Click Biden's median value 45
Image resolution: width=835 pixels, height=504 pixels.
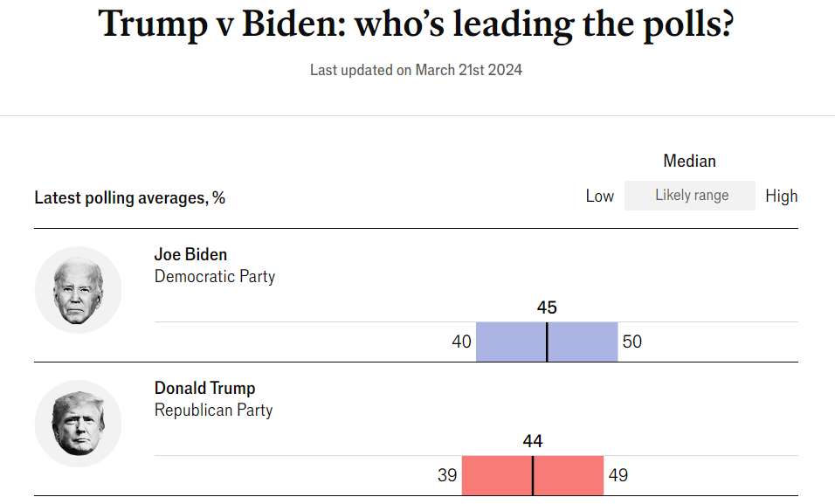[547, 307]
